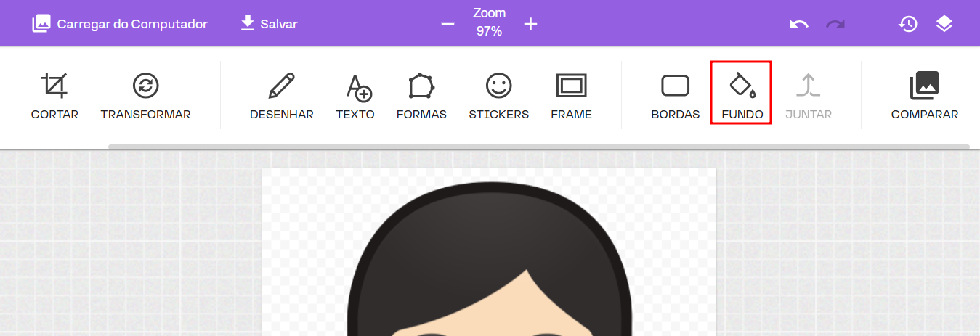Viewport: 980px width, 336px height.
Task: Decrease zoom with the minus button
Action: coord(448,24)
